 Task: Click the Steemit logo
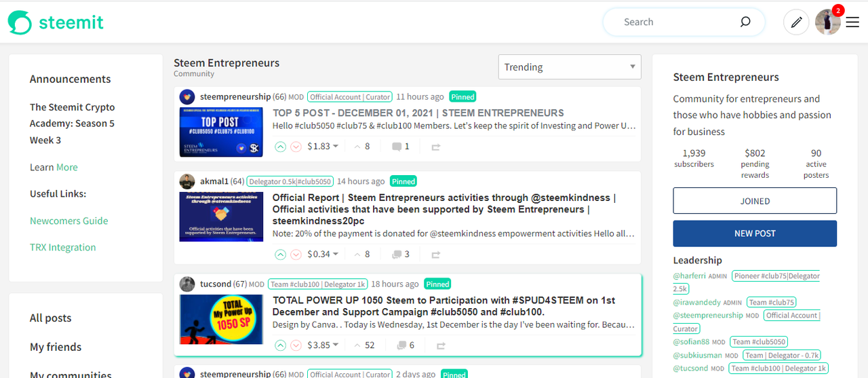tap(56, 22)
